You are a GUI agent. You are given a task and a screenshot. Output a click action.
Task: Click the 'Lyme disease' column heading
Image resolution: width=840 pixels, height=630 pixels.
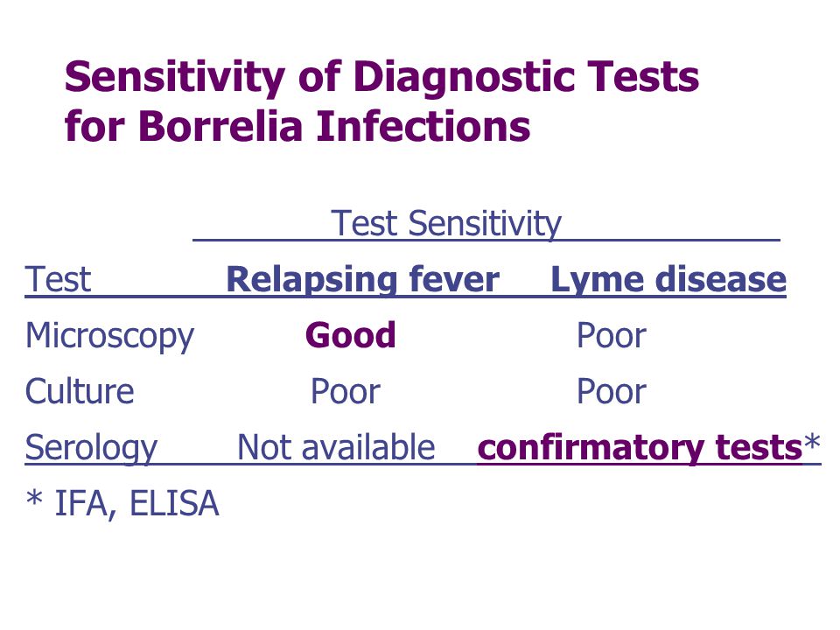668,280
